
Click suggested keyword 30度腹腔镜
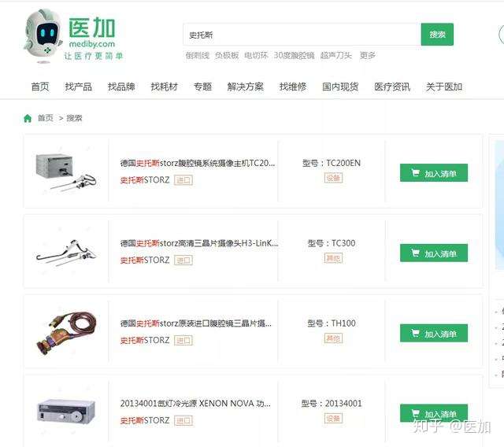coord(294,56)
